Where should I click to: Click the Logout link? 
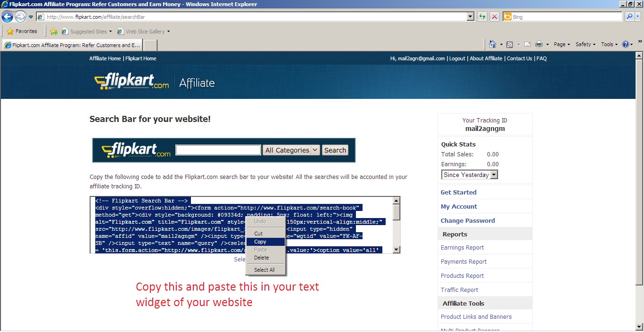click(x=457, y=58)
